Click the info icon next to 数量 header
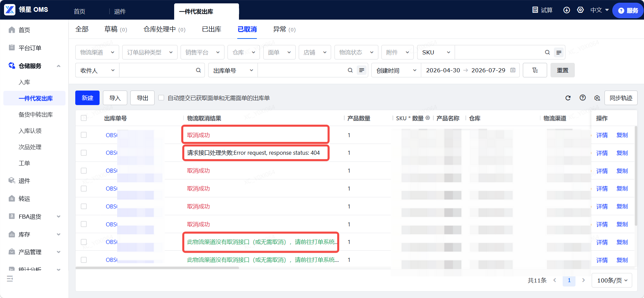Viewport: 644px width, 298px height. pyautogui.click(x=428, y=118)
